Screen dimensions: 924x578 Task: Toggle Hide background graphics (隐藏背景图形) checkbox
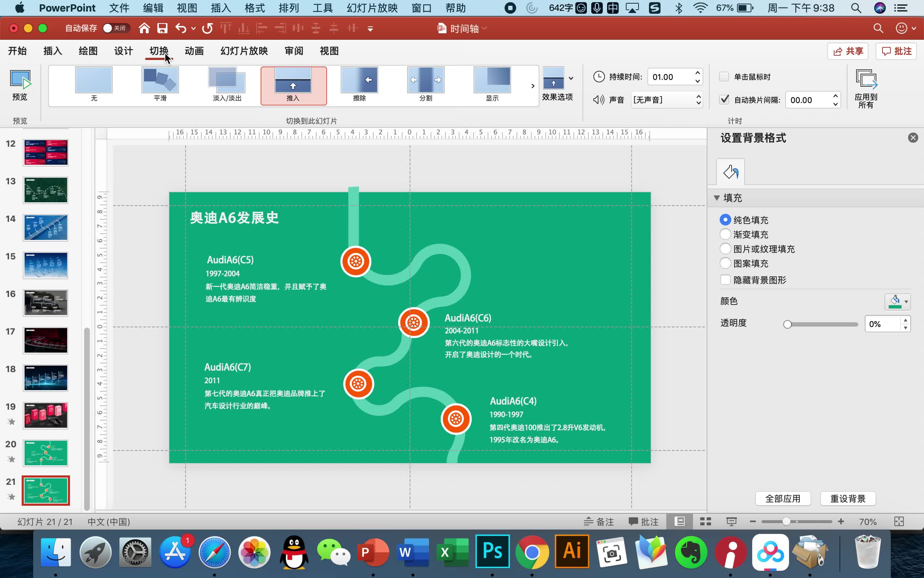[725, 280]
